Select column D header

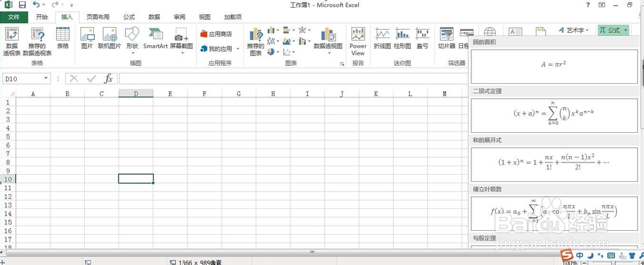tap(136, 94)
